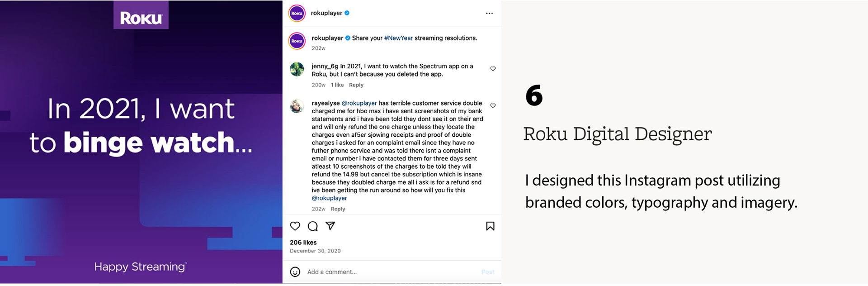868x286 pixels.
Task: Reply to jenny_6g's comment
Action: click(356, 85)
